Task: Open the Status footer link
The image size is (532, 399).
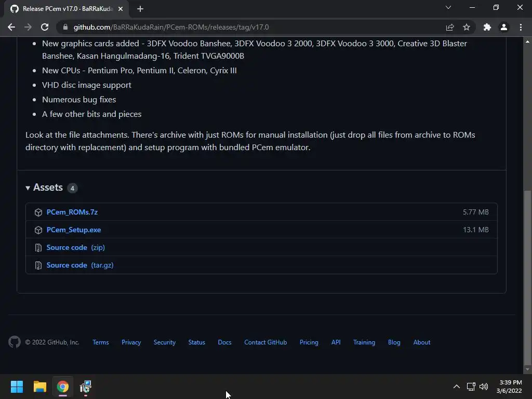Action: pyautogui.click(x=197, y=342)
